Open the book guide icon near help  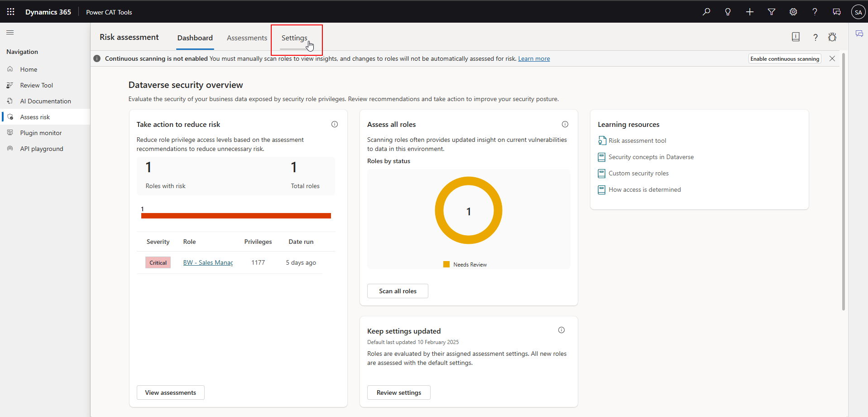[x=796, y=37]
